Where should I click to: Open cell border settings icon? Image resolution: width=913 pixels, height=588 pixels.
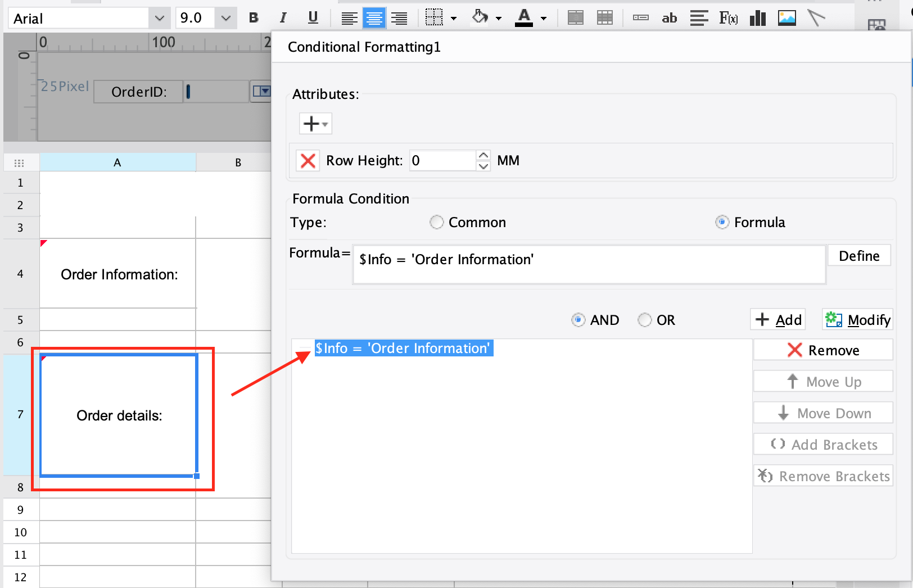click(434, 18)
